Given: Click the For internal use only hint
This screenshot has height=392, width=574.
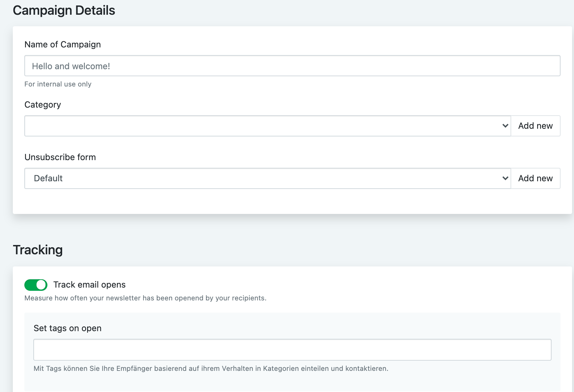Looking at the screenshot, I should (x=58, y=84).
